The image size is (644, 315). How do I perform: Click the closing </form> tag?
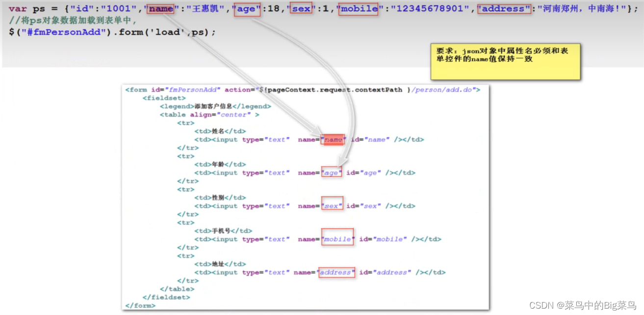[140, 306]
